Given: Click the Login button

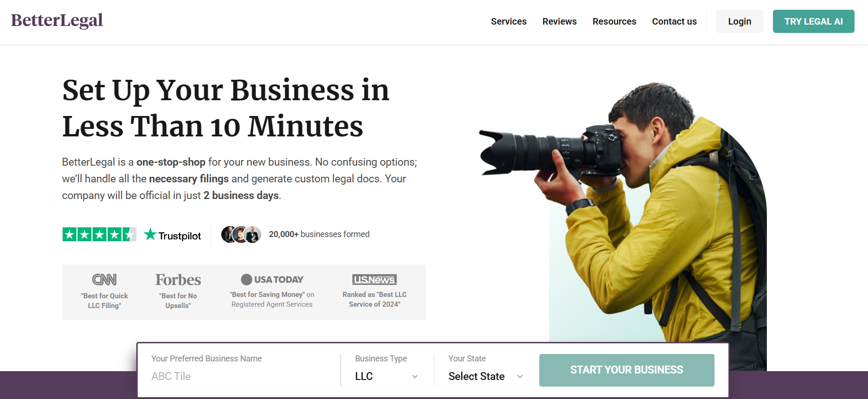Looking at the screenshot, I should (740, 21).
